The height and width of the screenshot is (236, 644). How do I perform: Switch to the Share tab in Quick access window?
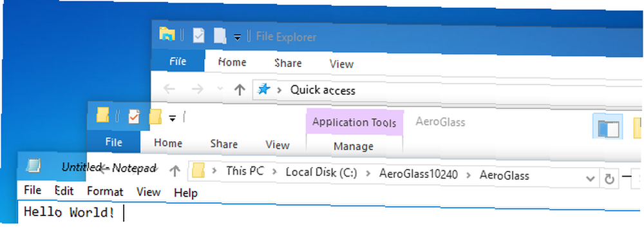tap(288, 63)
